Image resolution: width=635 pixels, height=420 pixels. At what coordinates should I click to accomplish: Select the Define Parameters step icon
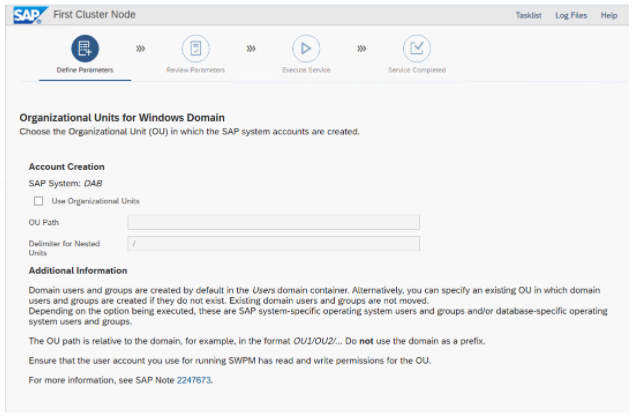point(85,49)
